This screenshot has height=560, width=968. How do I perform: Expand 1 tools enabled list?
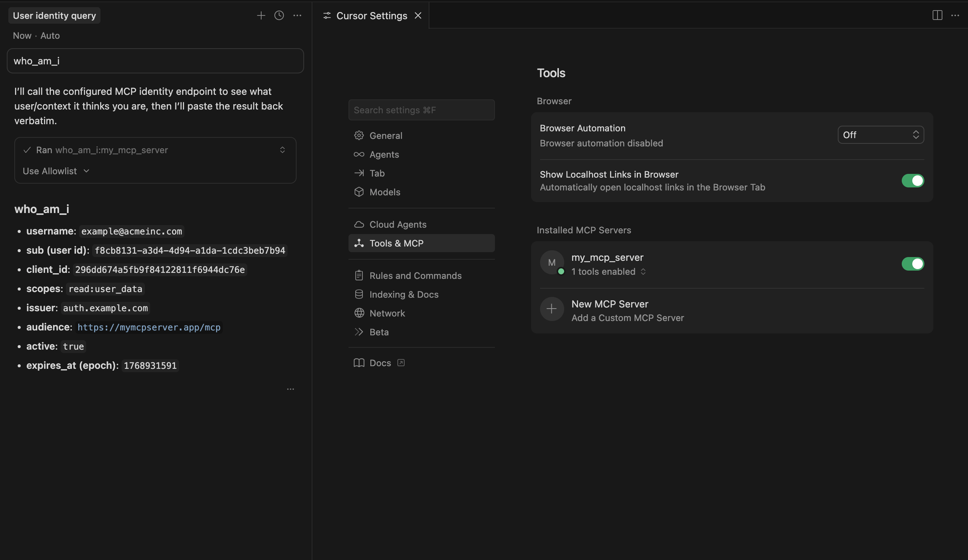click(609, 272)
